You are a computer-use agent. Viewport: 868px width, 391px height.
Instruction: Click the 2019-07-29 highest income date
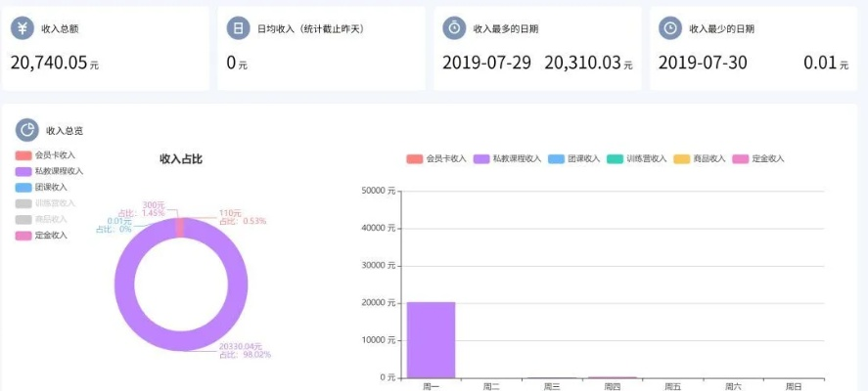point(486,63)
